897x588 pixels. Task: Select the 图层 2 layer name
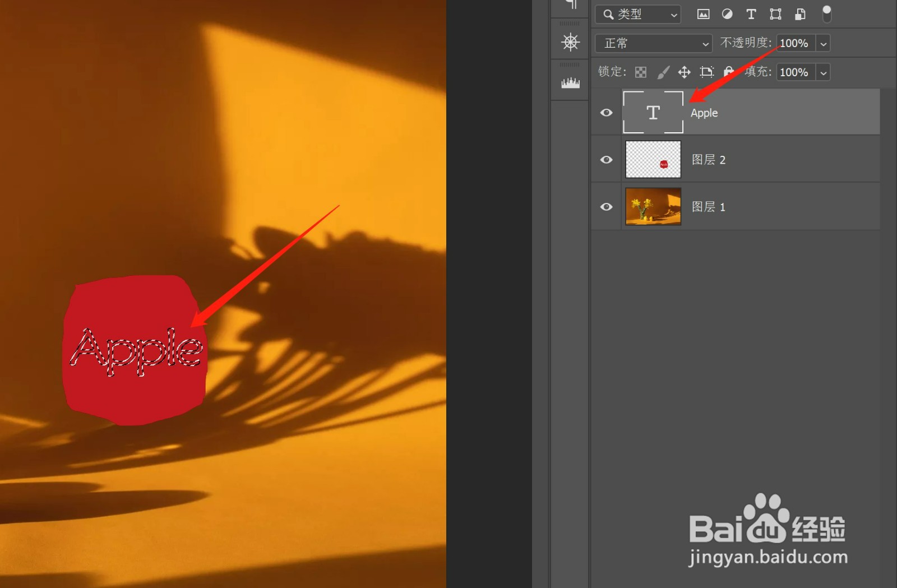(x=709, y=160)
